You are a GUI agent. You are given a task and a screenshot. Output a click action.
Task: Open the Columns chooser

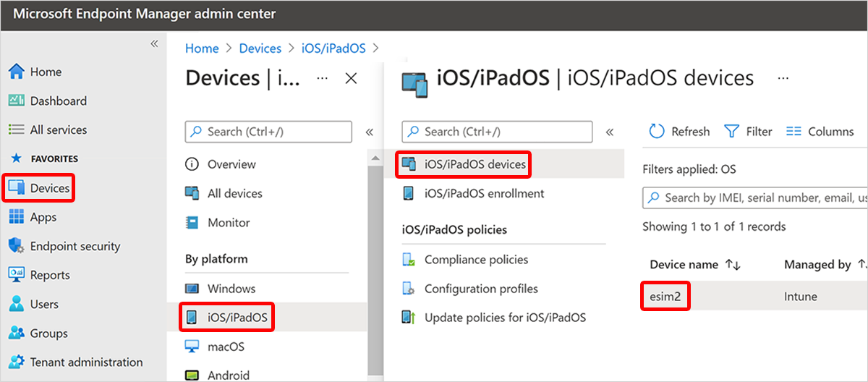pyautogui.click(x=820, y=131)
